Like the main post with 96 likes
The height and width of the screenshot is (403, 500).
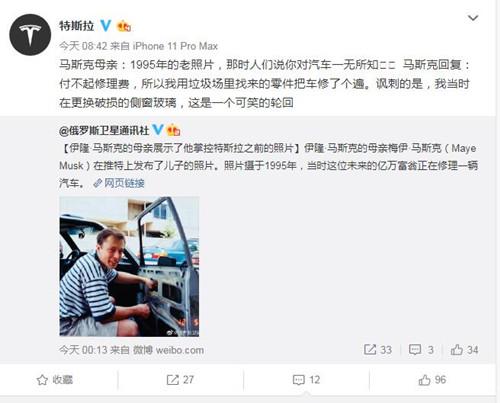pyautogui.click(x=432, y=380)
